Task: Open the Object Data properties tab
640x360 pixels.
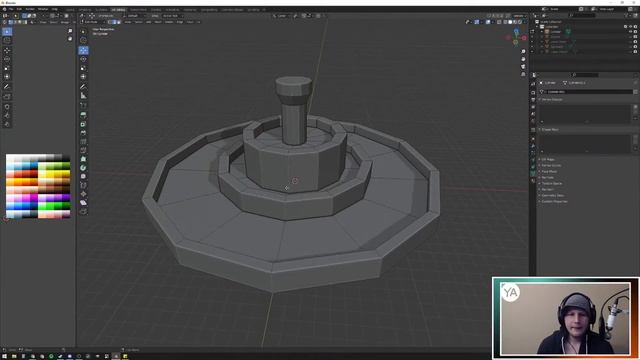Action: pos(533,173)
